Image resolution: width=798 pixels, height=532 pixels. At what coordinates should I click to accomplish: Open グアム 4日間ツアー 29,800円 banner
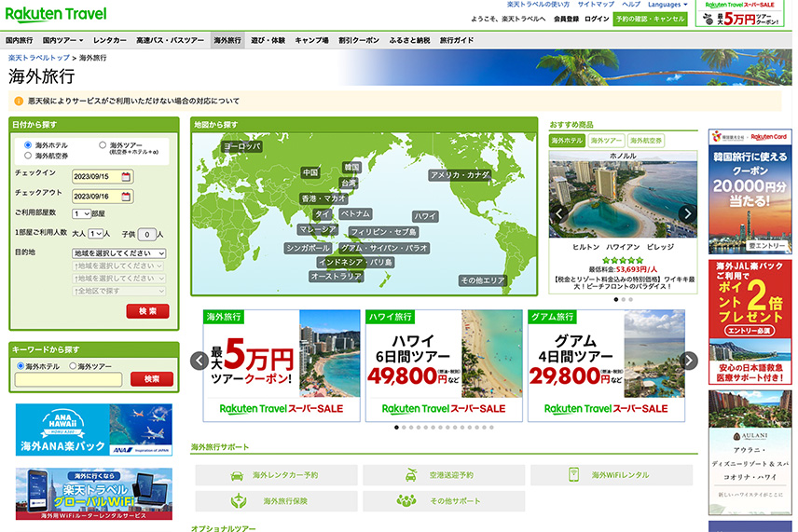(606, 365)
